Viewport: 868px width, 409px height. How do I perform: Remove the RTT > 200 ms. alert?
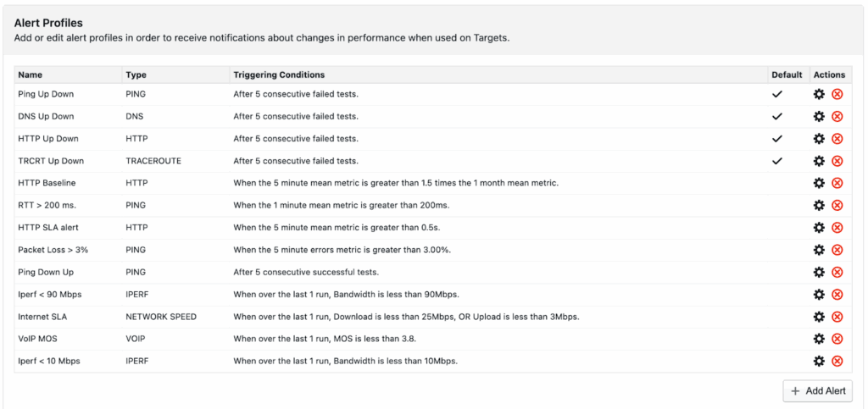(837, 205)
